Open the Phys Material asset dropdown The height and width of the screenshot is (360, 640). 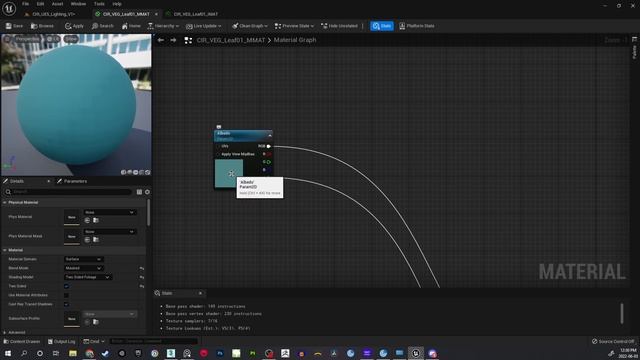109,212
